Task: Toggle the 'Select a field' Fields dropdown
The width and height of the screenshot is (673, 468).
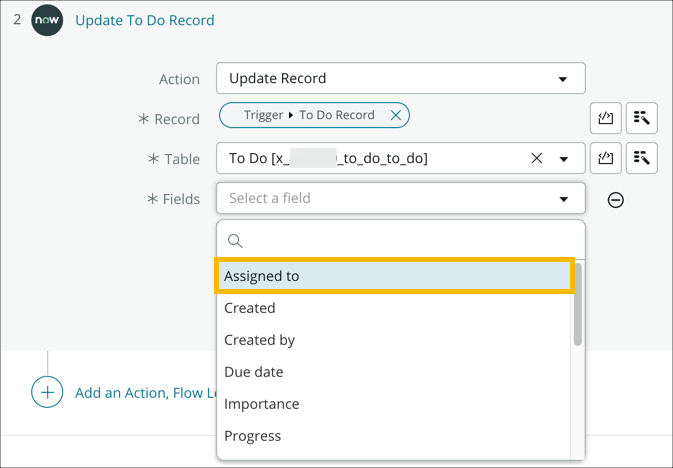Action: 400,198
